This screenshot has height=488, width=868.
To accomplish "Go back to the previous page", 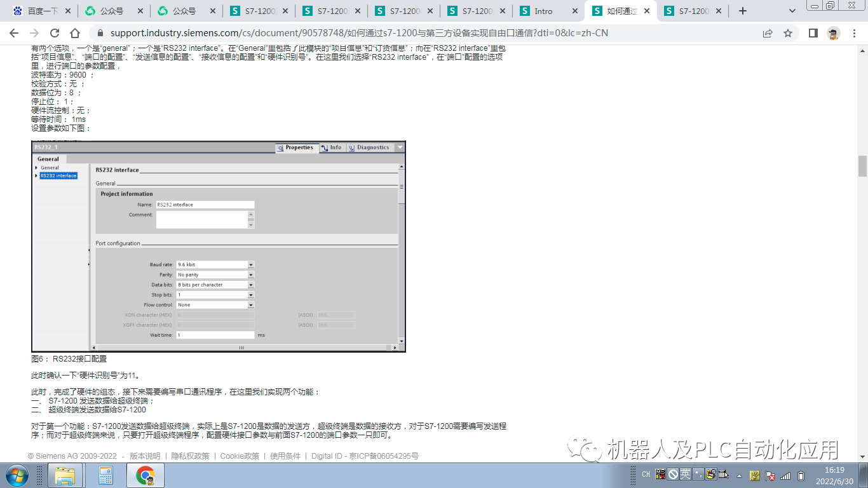I will (15, 33).
